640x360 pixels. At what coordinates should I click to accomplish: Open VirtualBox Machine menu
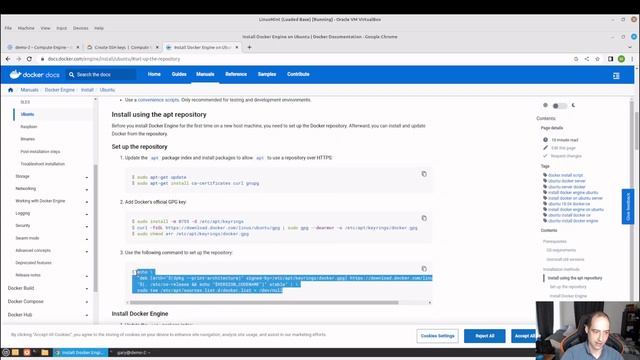pos(26,28)
